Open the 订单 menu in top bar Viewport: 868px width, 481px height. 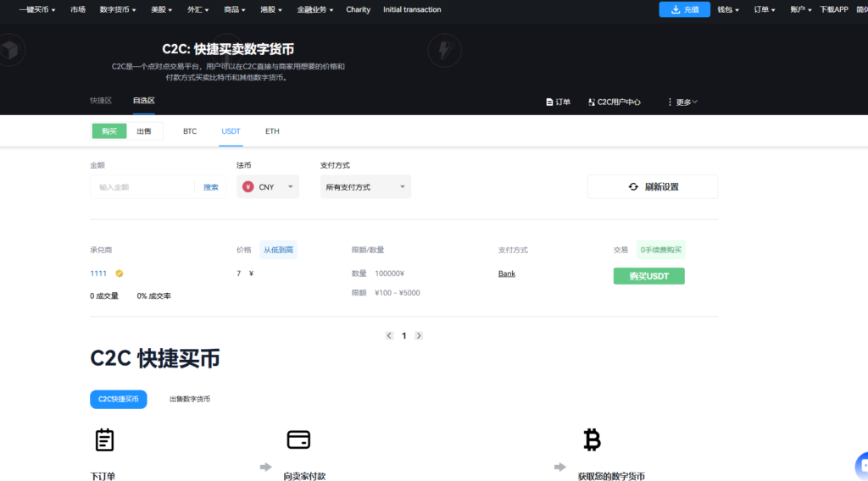click(765, 9)
